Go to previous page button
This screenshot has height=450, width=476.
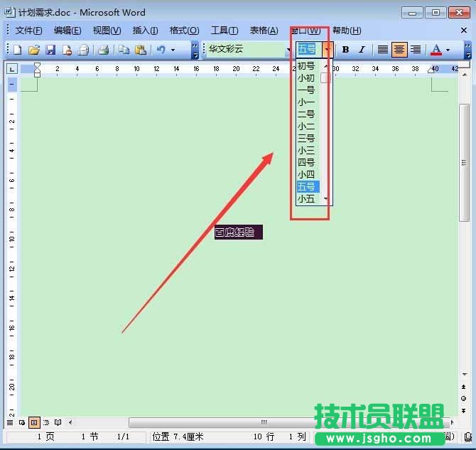463,387
